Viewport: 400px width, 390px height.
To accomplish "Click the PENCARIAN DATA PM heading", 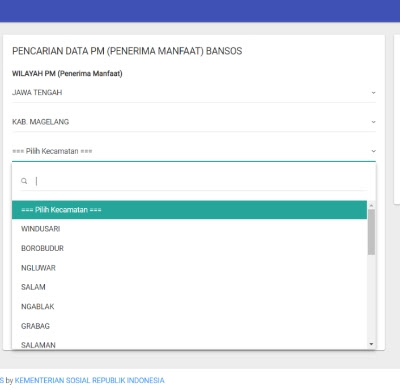I will (x=127, y=51).
